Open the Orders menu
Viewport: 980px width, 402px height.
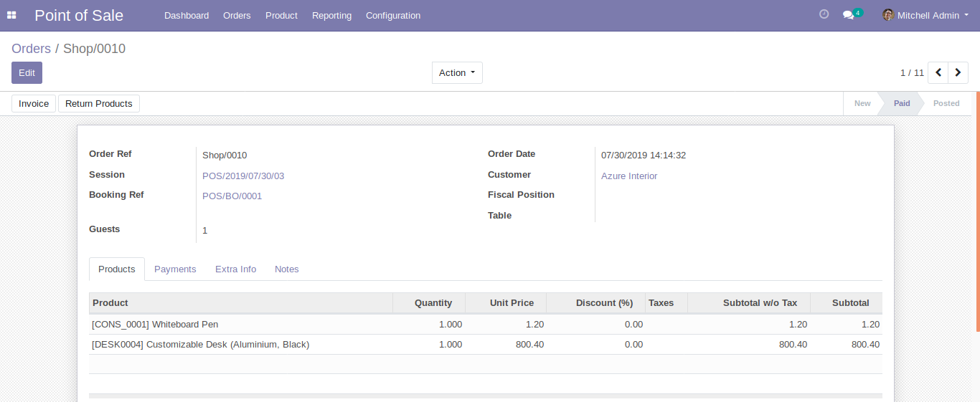[x=237, y=15]
